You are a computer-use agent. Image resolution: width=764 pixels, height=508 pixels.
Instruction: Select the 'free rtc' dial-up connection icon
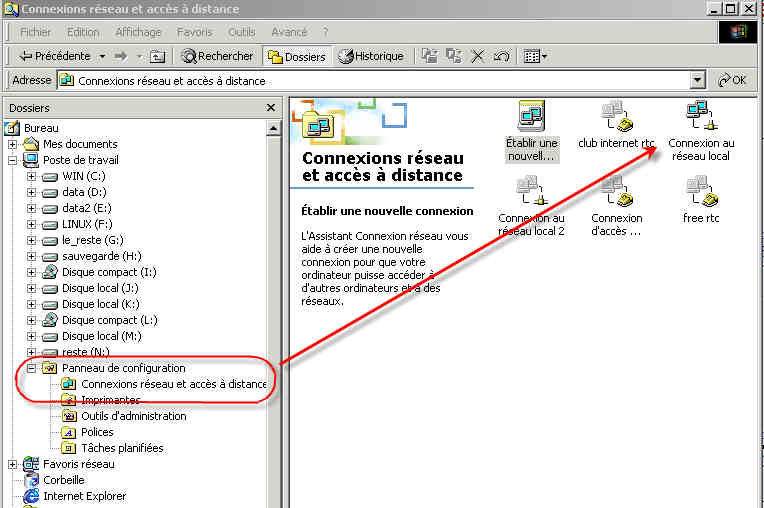click(x=700, y=192)
